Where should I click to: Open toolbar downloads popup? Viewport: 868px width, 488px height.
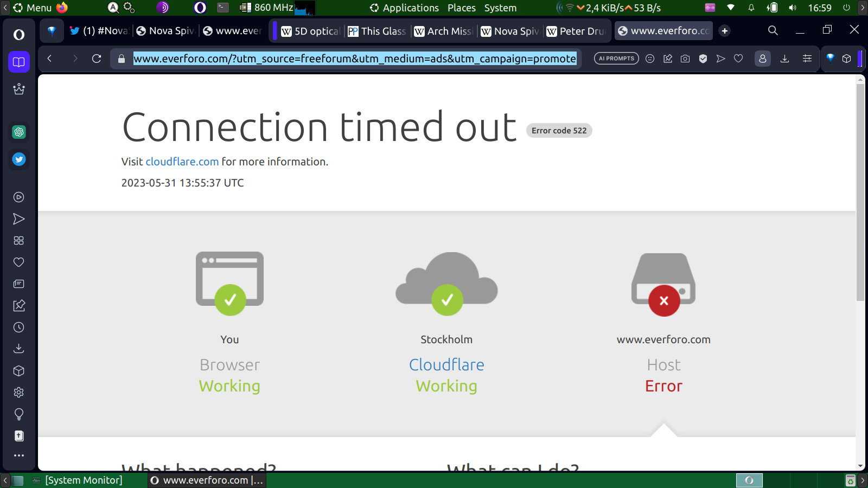click(x=784, y=59)
